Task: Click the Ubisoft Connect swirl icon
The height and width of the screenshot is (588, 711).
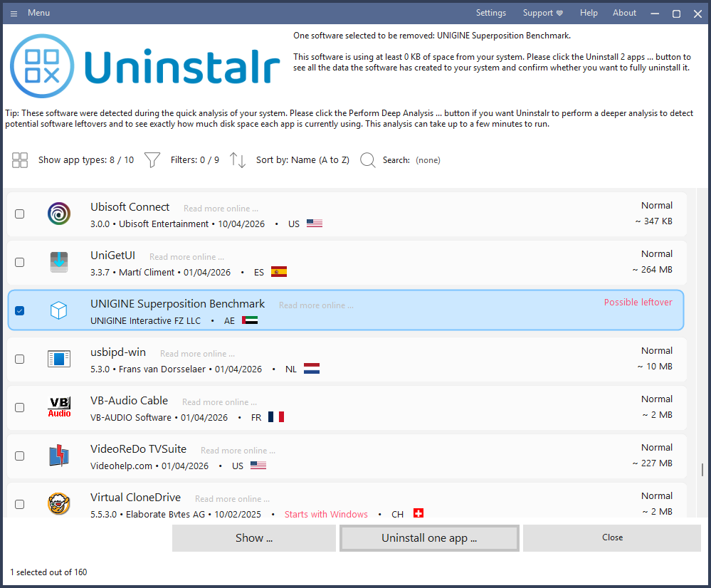Action: pyautogui.click(x=59, y=214)
